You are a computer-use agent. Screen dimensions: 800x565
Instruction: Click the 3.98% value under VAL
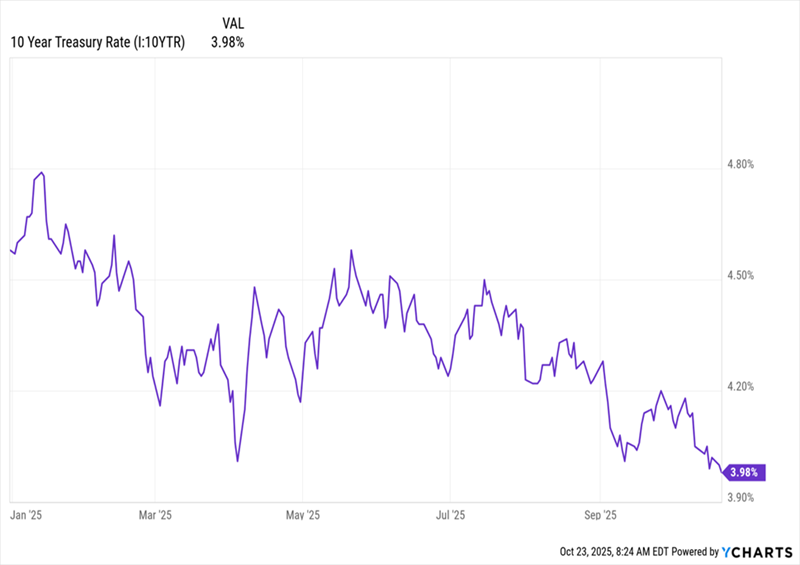227,42
